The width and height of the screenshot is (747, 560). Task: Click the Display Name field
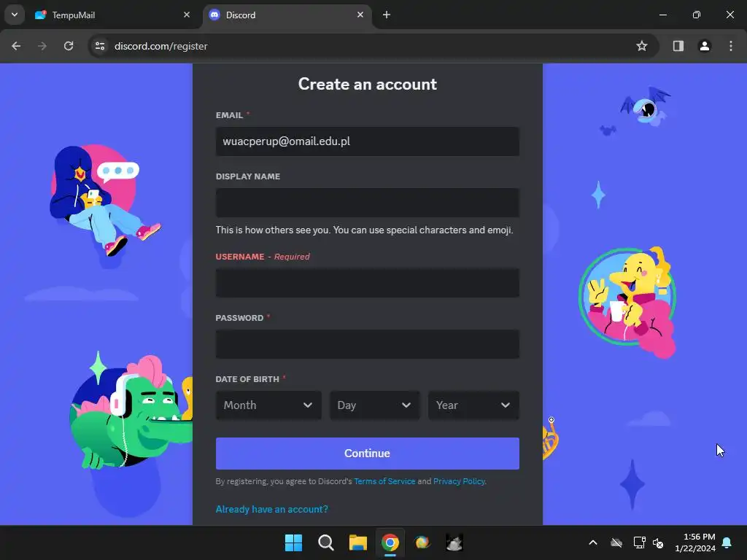[x=368, y=203]
